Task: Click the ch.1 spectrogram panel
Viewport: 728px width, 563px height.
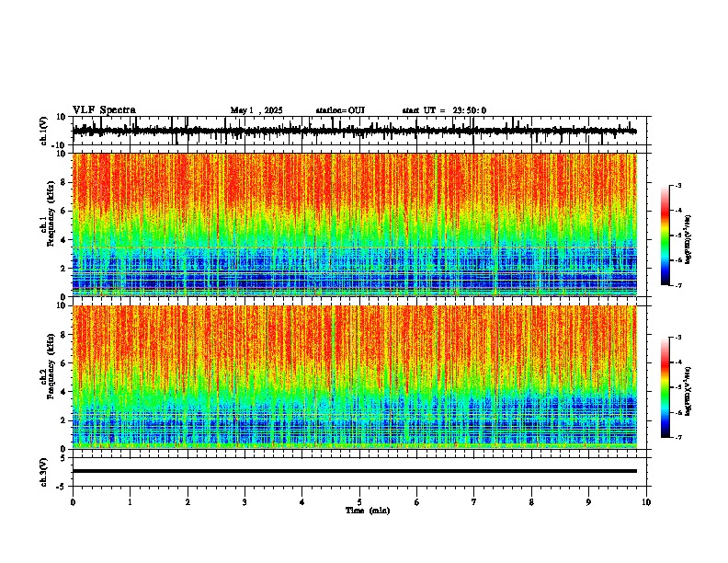Action: coord(355,224)
